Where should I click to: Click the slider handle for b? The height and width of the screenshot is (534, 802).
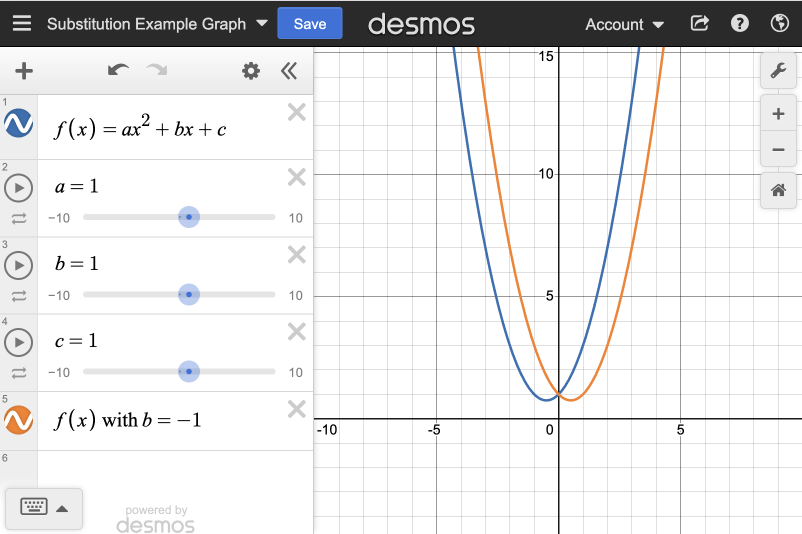pyautogui.click(x=188, y=294)
